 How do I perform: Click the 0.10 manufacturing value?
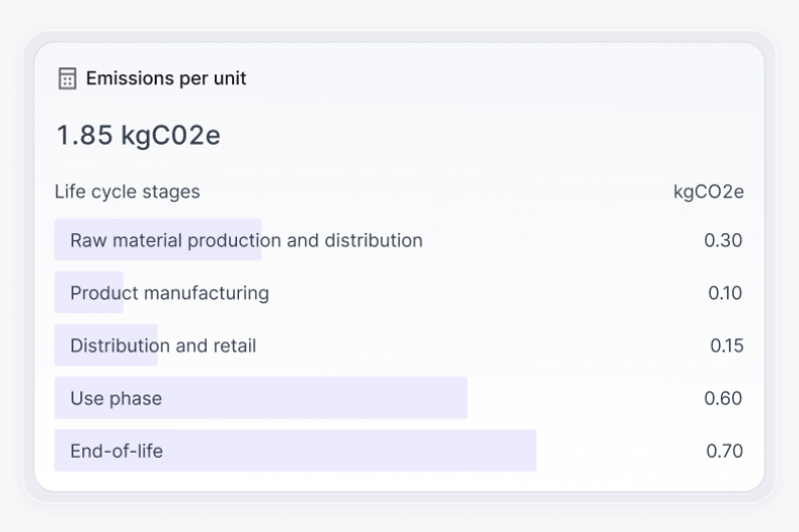725,293
